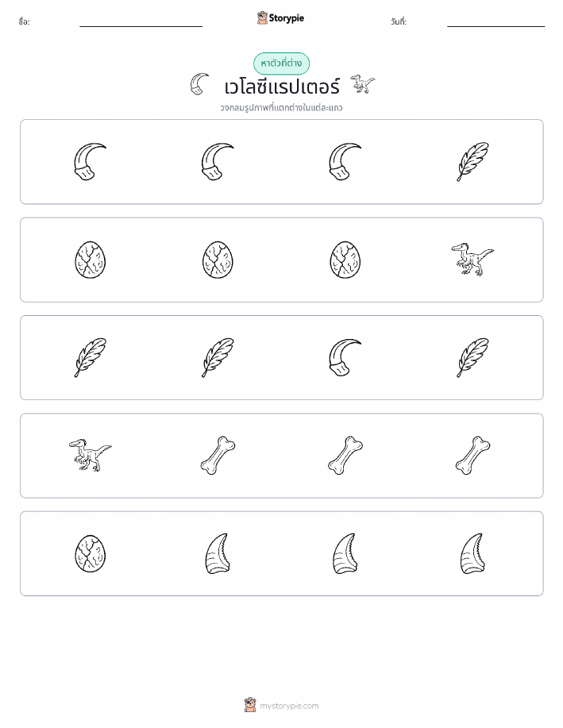Viewport: 563px width, 728px height.
Task: Choose the cracked egg in the last row
Action: (x=90, y=553)
